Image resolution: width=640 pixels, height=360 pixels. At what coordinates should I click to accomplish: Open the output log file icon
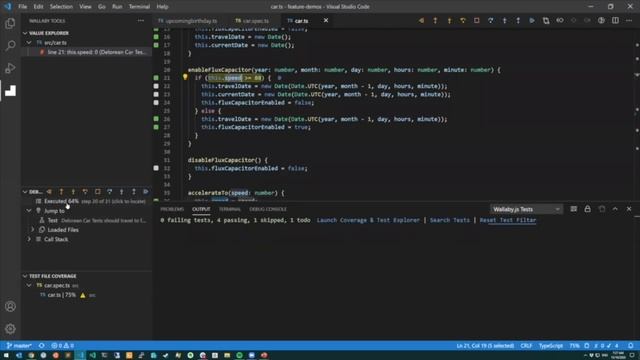tap(602, 209)
